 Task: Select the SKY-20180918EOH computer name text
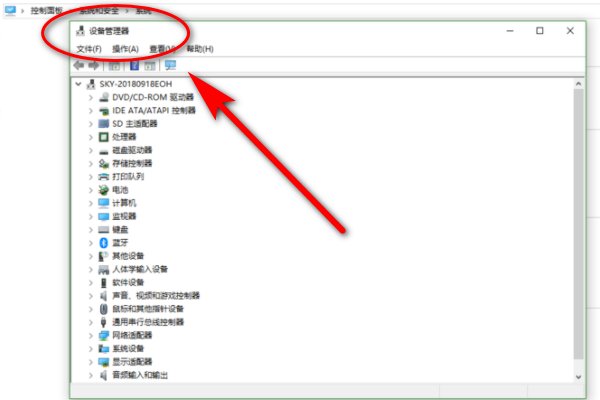tap(136, 84)
